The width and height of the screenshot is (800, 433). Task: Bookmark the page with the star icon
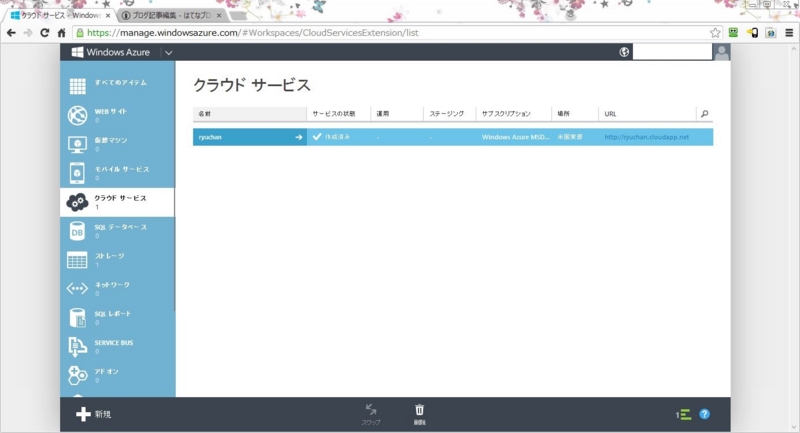pyautogui.click(x=715, y=33)
